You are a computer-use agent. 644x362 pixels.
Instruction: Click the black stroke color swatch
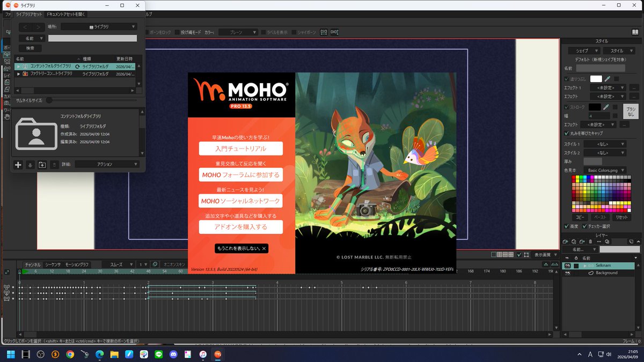pos(595,107)
